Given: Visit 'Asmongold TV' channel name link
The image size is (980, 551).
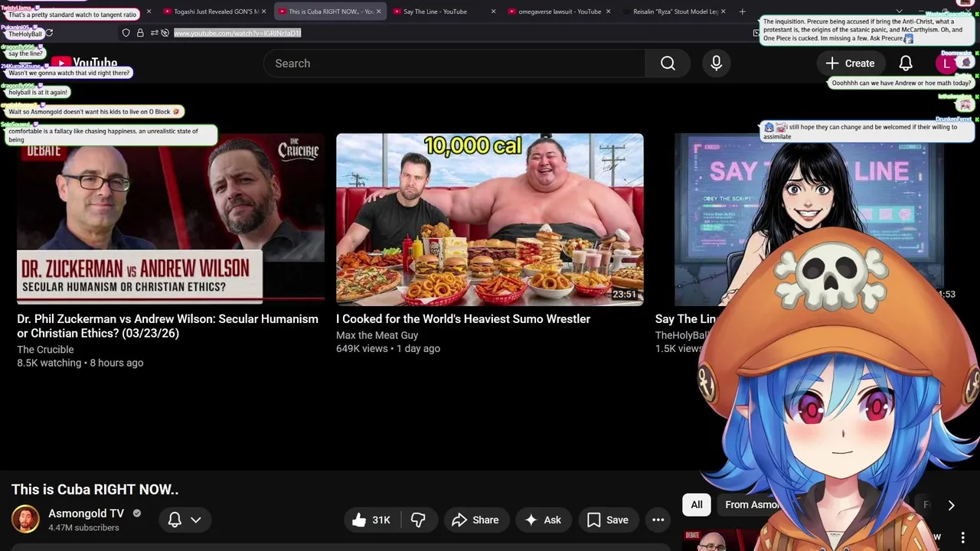Looking at the screenshot, I should (86, 514).
